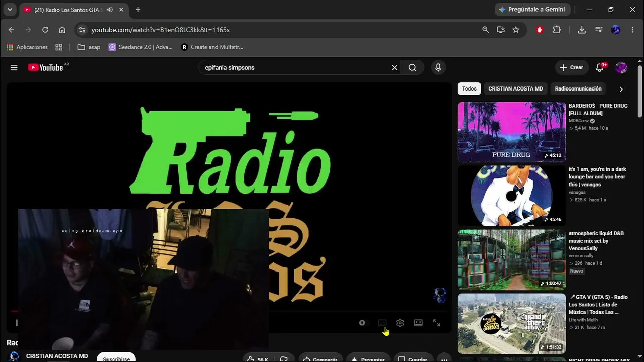The height and width of the screenshot is (362, 644).
Task: Like the video showing 56 K
Action: (x=257, y=358)
